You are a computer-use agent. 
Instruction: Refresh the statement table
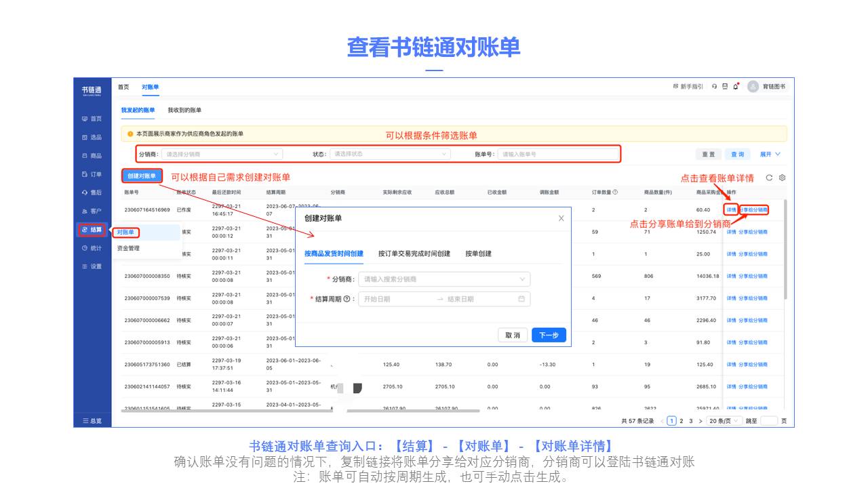coord(769,178)
